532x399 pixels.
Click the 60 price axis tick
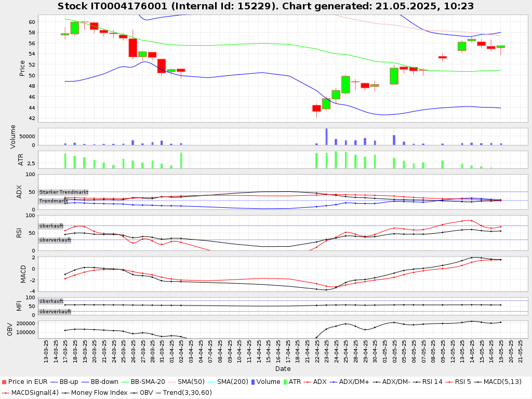32,22
